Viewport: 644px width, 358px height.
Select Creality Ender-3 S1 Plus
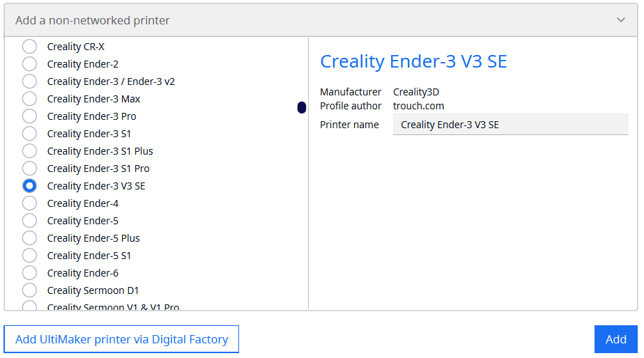click(29, 151)
